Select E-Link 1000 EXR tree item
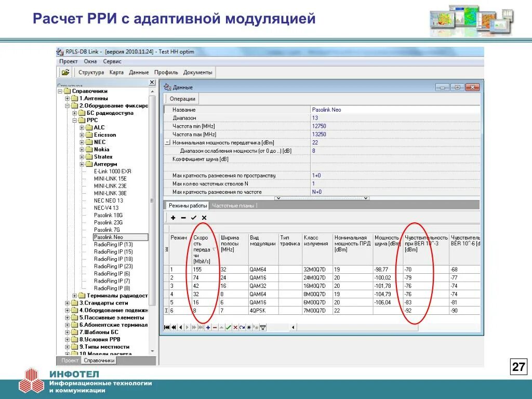 [112, 171]
